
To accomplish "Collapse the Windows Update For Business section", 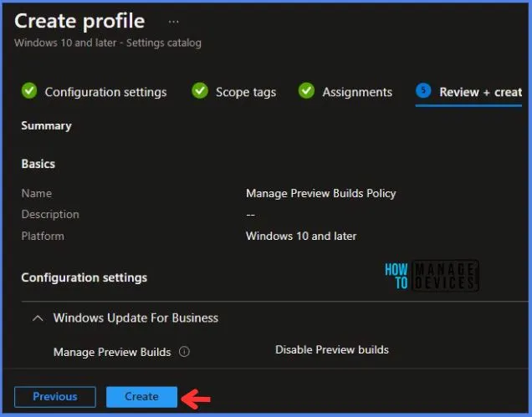I will click(38, 318).
